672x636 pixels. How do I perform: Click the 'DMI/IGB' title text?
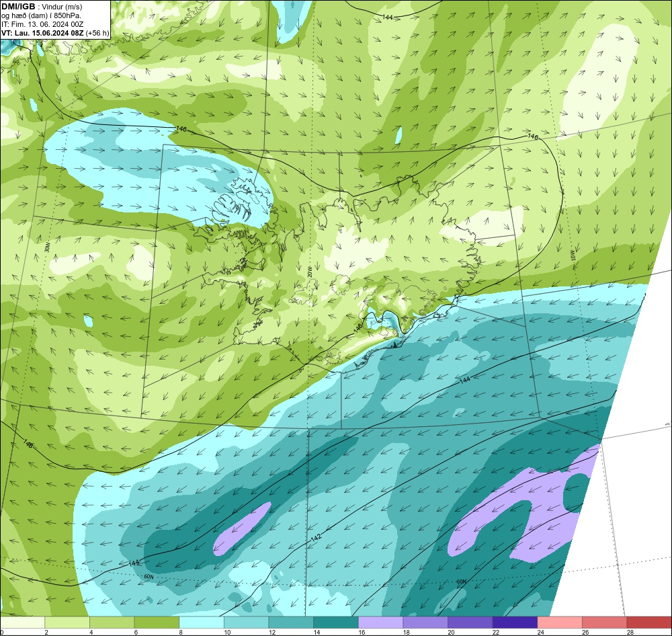[18, 7]
